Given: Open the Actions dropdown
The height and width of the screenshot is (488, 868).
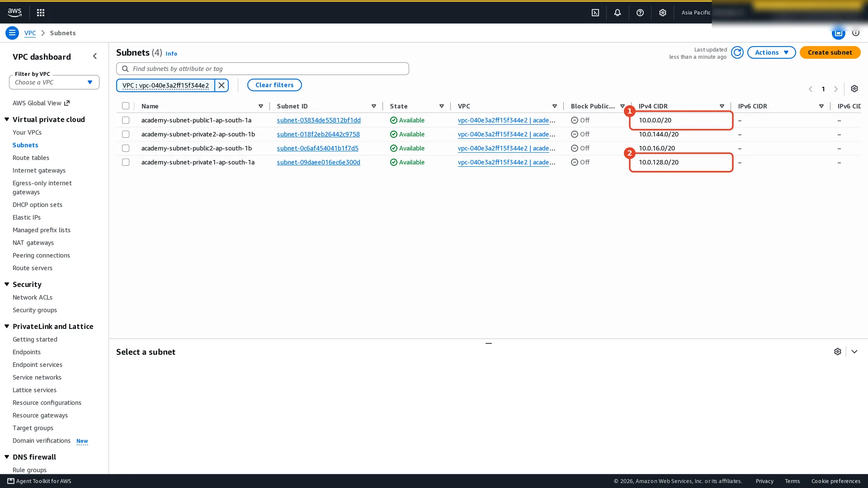Looking at the screenshot, I should pos(771,52).
